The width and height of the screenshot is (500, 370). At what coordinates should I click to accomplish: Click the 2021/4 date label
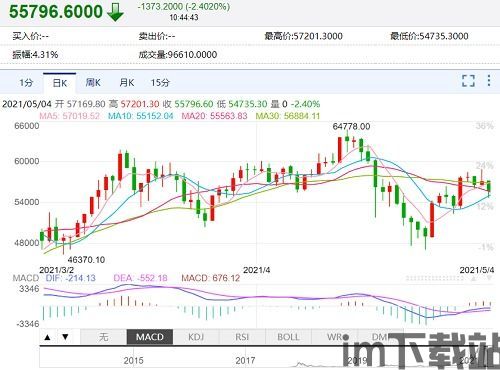[x=257, y=270]
